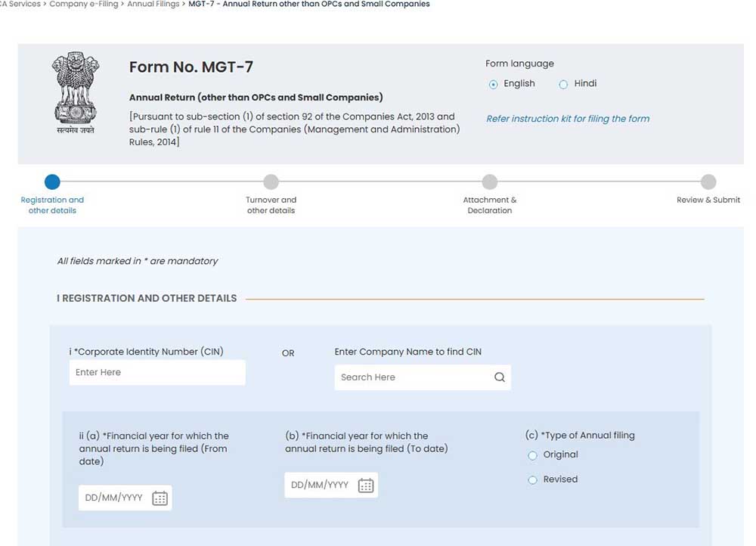The height and width of the screenshot is (546, 756).
Task: Click the Turnover step circle marker
Action: pos(271,182)
